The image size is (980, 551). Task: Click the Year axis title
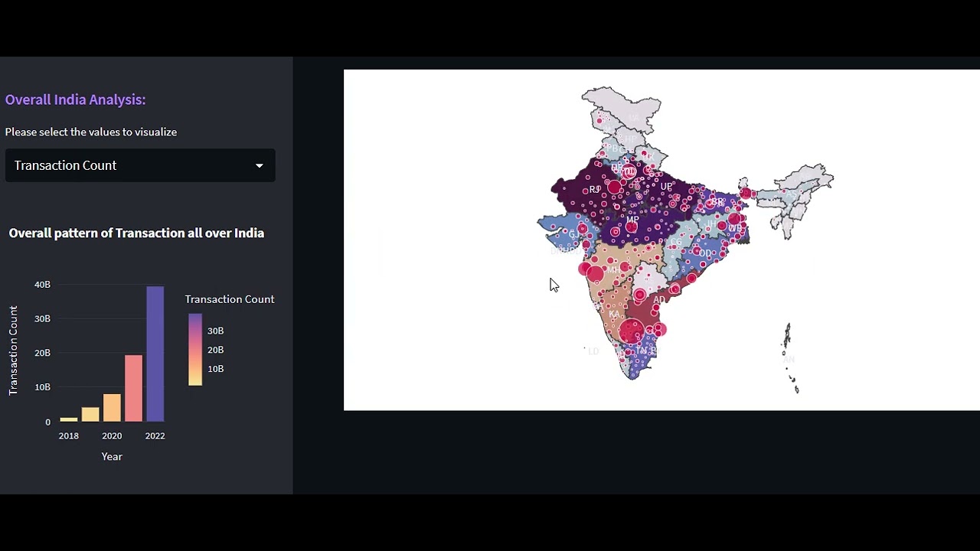click(x=112, y=456)
